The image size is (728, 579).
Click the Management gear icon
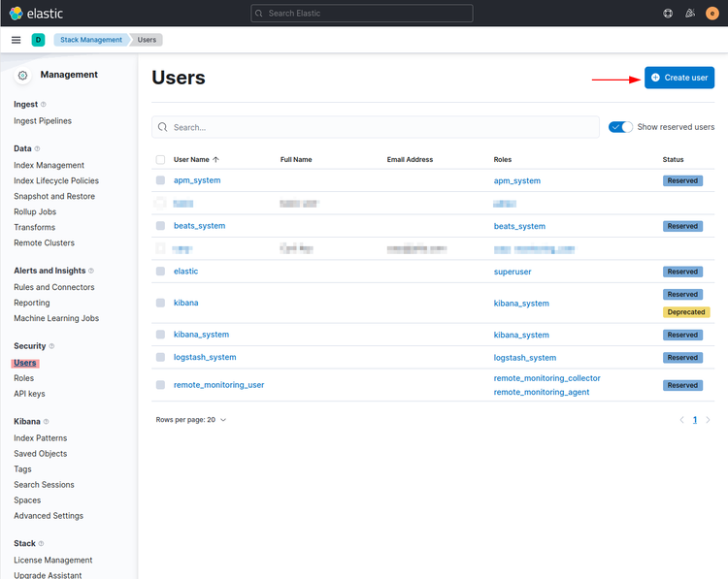[x=22, y=75]
